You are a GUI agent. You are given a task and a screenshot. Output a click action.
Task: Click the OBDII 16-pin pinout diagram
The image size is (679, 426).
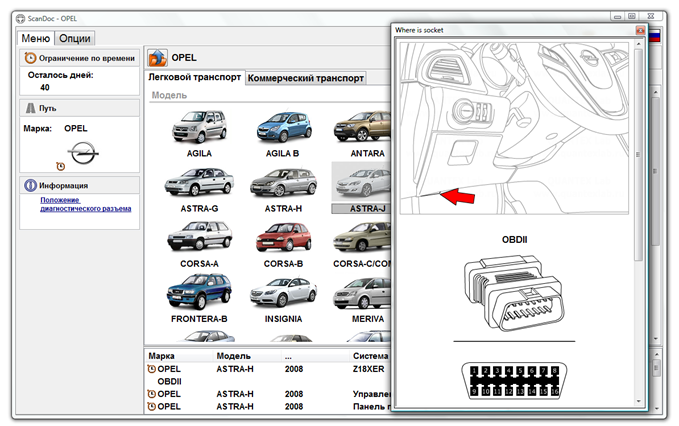pos(514,381)
